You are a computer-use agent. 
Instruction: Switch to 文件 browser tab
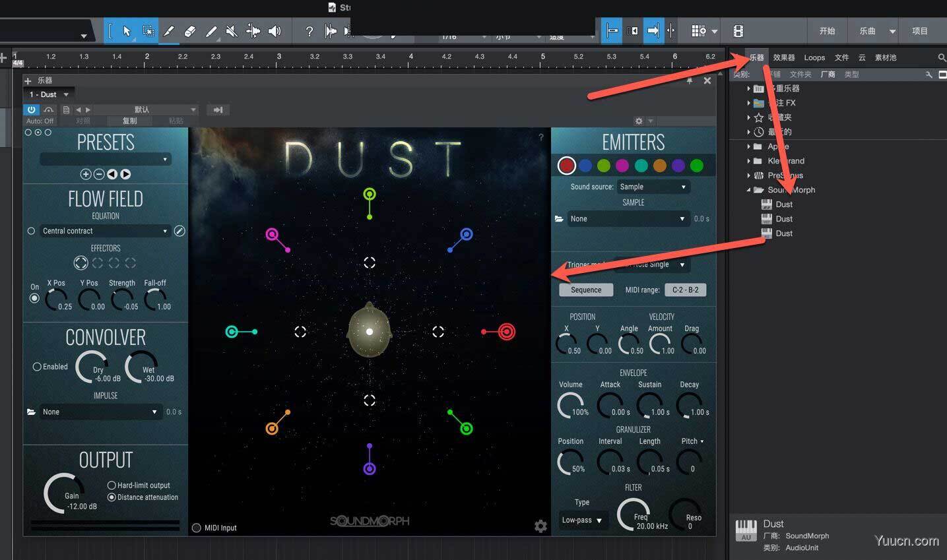click(841, 57)
